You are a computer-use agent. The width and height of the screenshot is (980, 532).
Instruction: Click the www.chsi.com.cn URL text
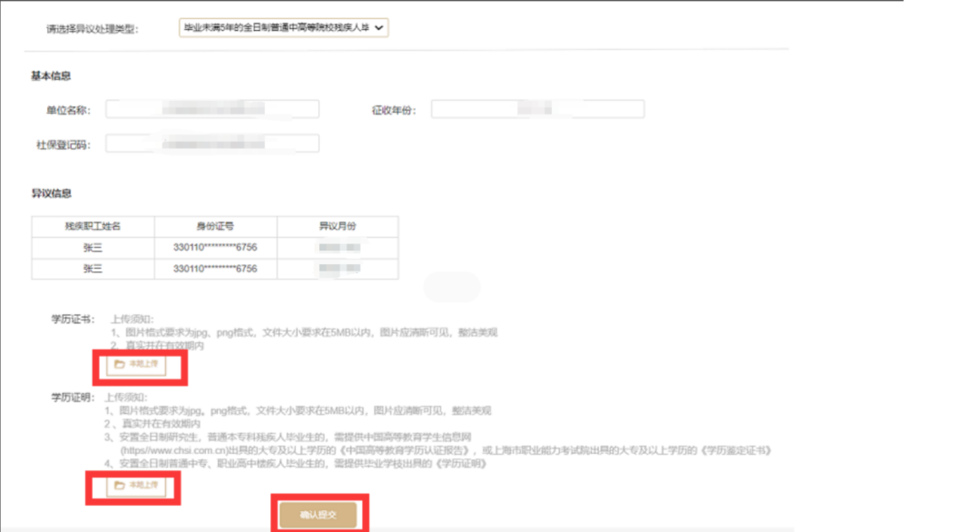click(173, 450)
